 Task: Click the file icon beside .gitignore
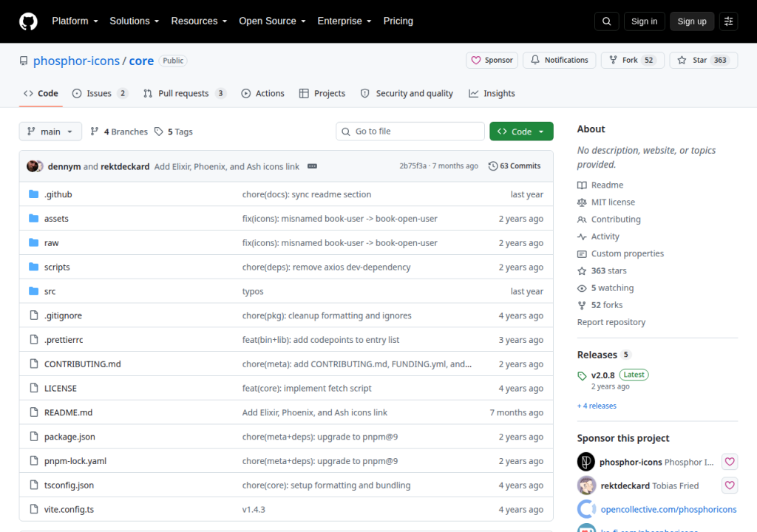[x=34, y=316]
